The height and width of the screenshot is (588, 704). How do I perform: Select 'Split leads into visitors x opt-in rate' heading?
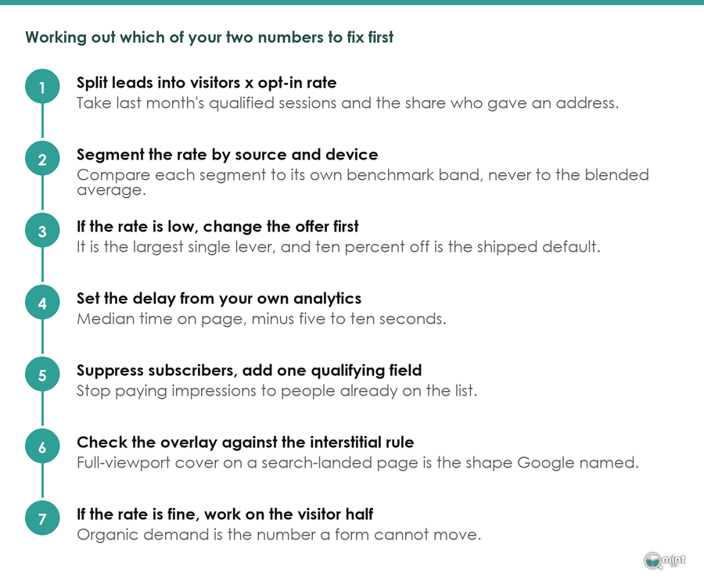click(x=207, y=83)
